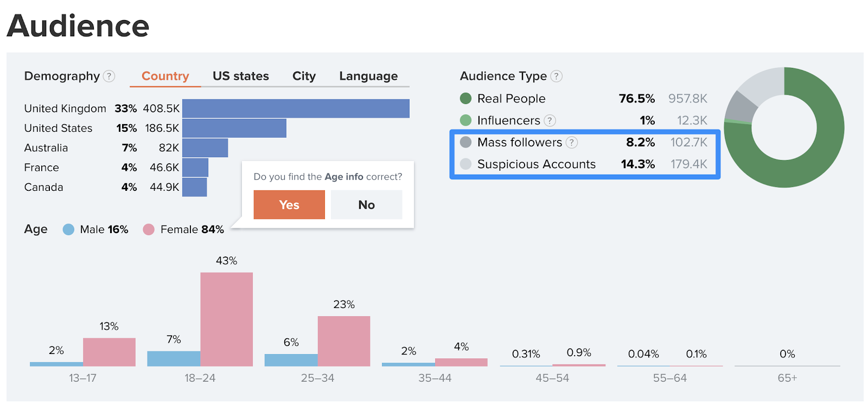Switch to the Language tab
The image size is (868, 405).
click(368, 76)
